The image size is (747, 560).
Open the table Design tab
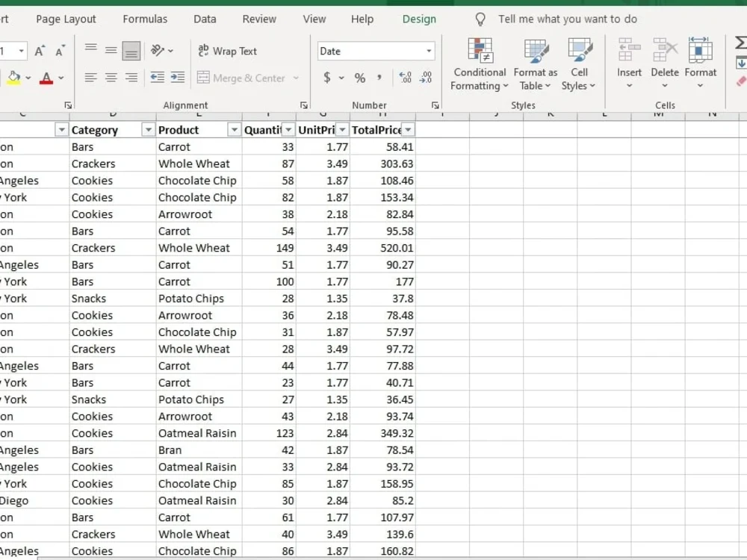coord(419,19)
